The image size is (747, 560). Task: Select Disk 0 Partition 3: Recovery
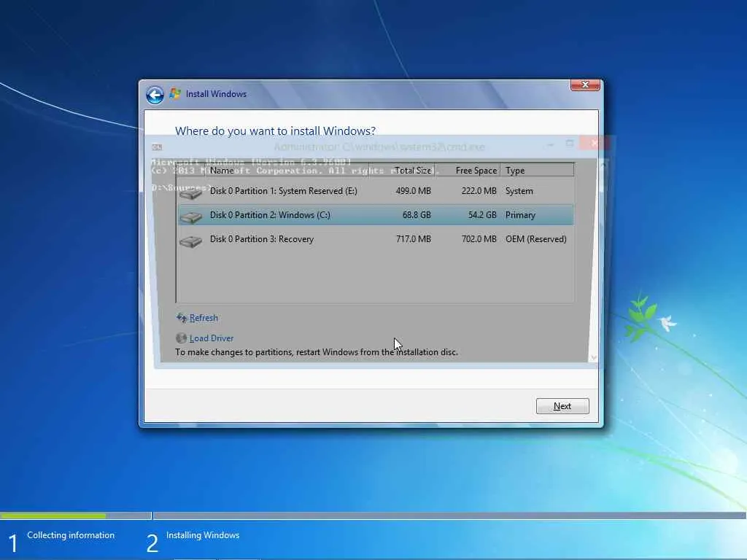coord(376,239)
